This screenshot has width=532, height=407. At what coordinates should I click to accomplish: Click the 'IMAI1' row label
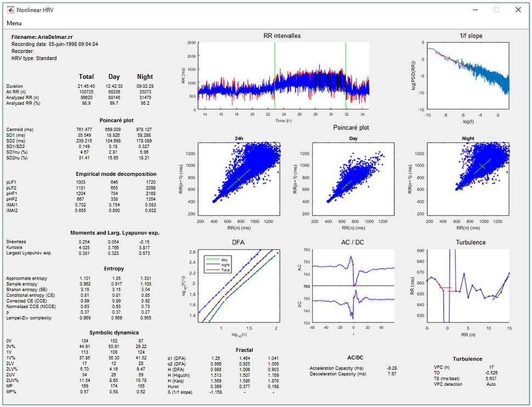click(12, 205)
